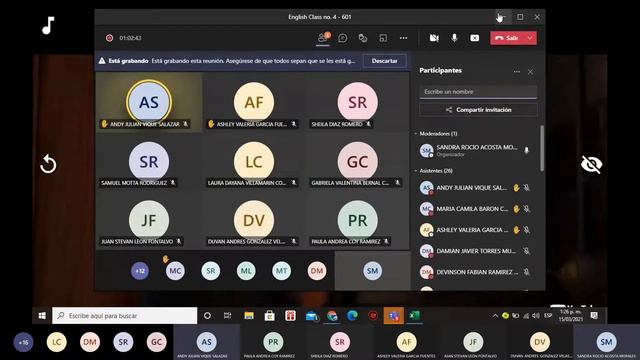Open File Explorer from the taskbar
The width and height of the screenshot is (640, 360).
(x=249, y=316)
